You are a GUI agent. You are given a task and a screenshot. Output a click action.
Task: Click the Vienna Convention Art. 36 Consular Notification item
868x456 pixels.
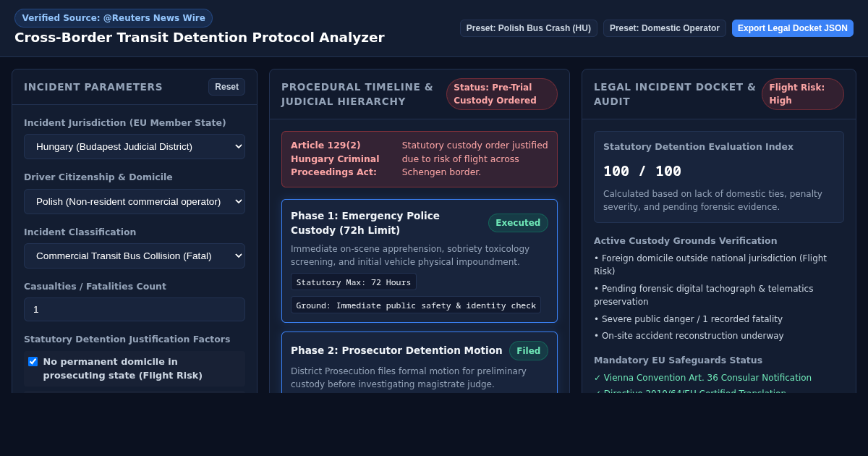[x=702, y=378]
